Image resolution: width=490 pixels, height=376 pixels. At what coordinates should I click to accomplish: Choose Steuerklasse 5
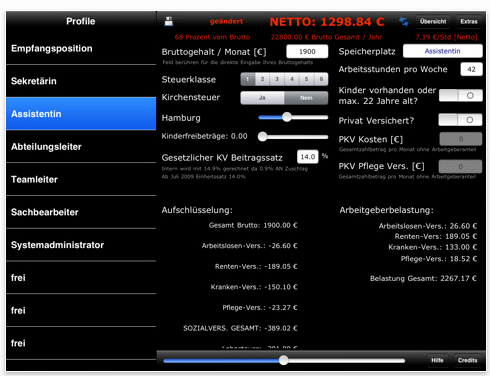(306, 79)
